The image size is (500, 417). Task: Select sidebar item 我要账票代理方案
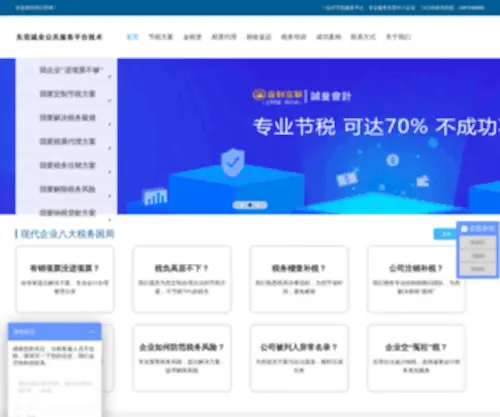pyautogui.click(x=68, y=141)
